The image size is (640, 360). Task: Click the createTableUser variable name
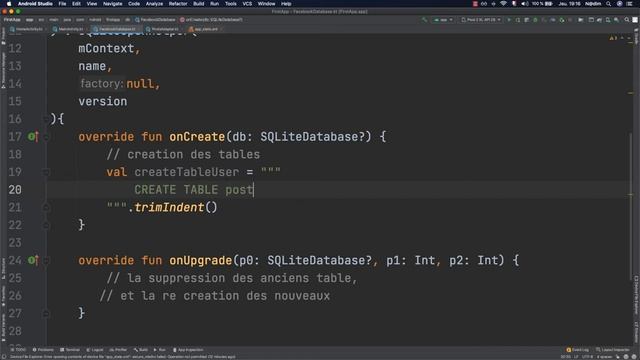187,172
